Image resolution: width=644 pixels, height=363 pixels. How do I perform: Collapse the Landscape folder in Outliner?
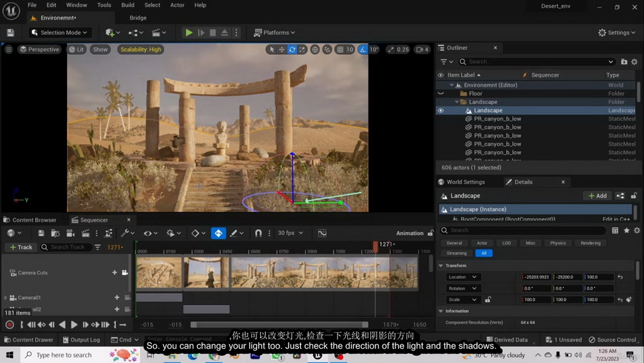tap(457, 102)
